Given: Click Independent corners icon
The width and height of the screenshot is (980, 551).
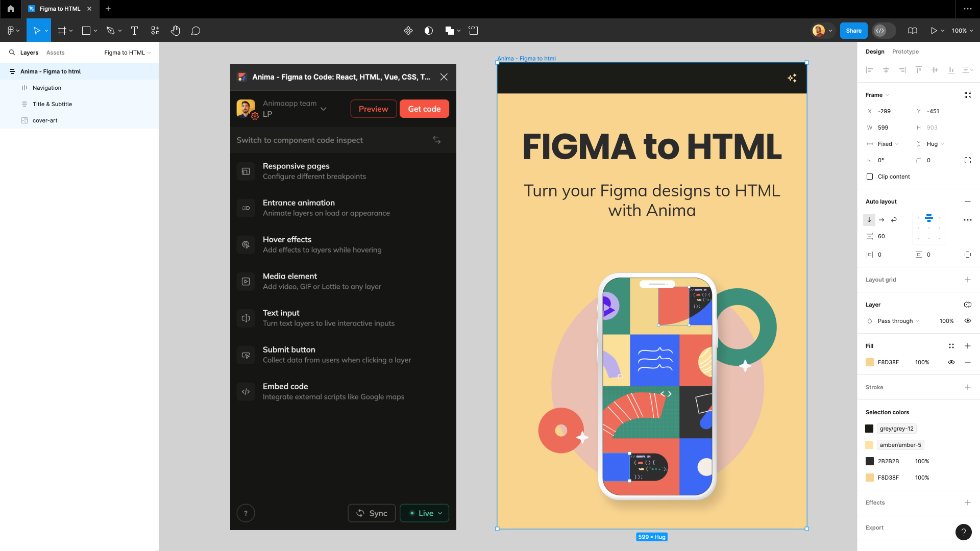Looking at the screenshot, I should point(968,160).
